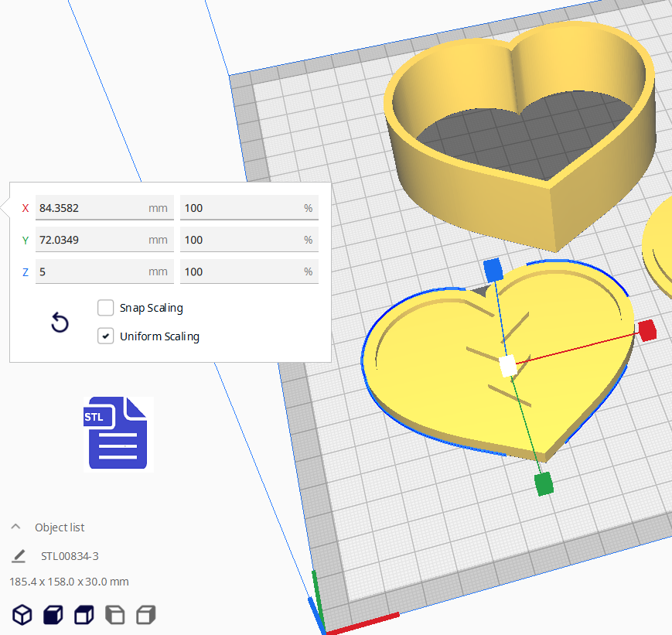672x635 pixels.
Task: Click the last gray cube view icon
Action: click(145, 615)
